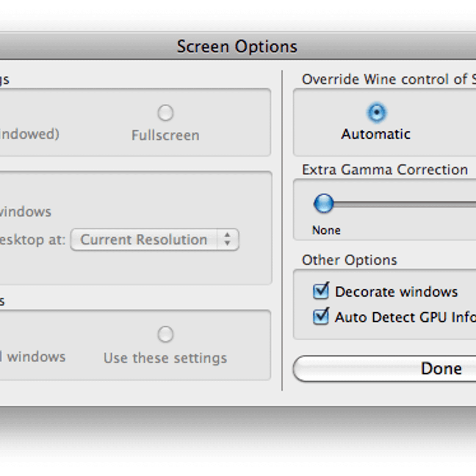This screenshot has height=476, width=476.
Task: Click the gamma slider track right of knob
Action: (x=405, y=204)
